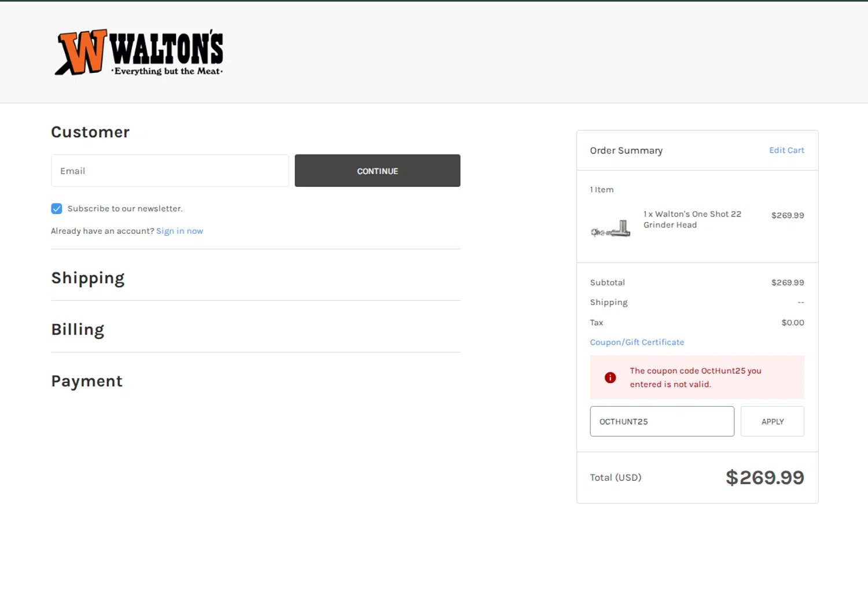
Task: Open the Sign in now link
Action: click(179, 231)
